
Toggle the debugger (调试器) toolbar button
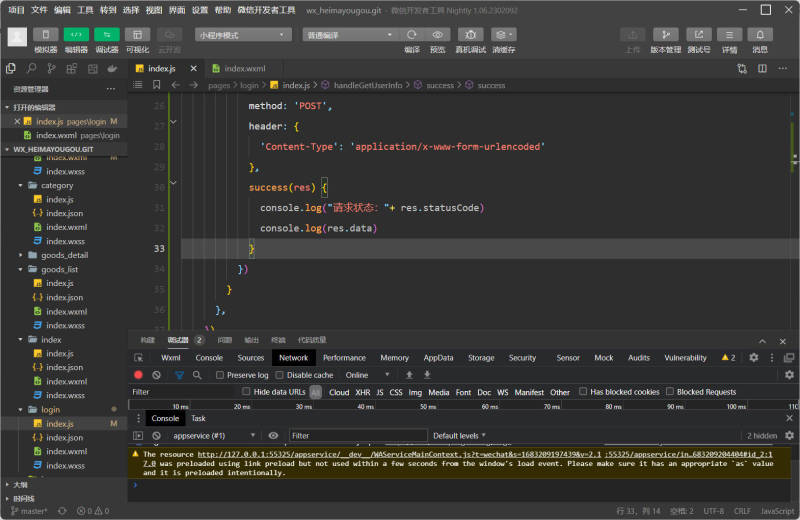pos(106,34)
